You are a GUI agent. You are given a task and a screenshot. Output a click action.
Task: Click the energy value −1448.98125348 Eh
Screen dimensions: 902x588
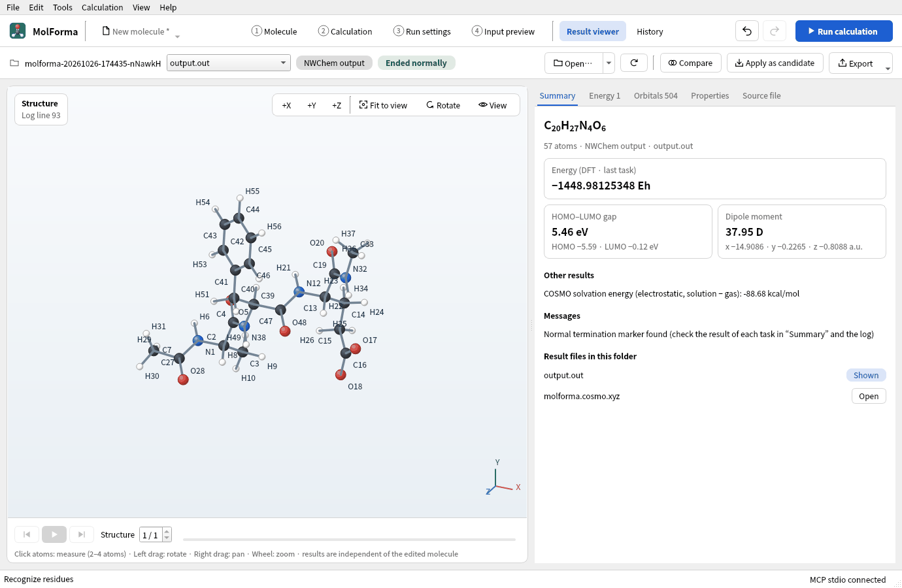601,186
